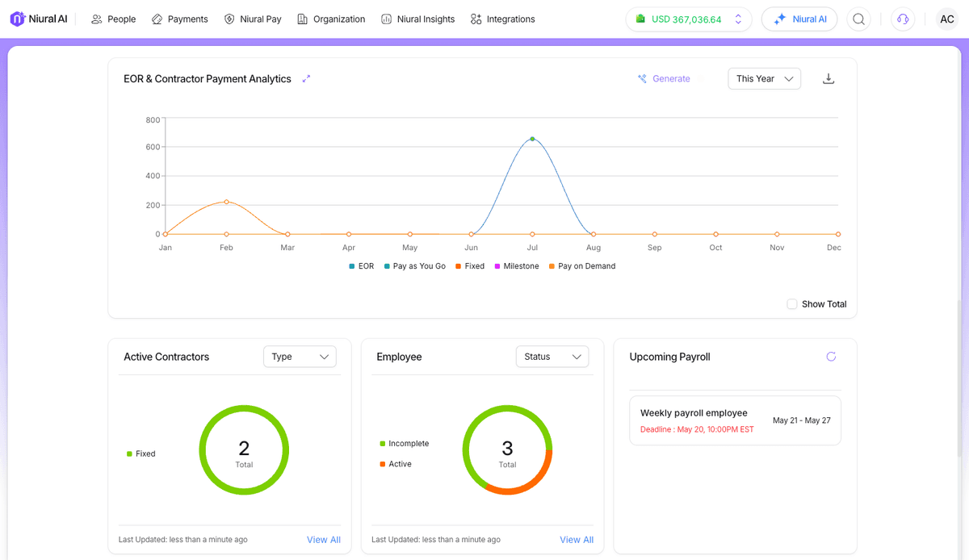This screenshot has width=969, height=560.
Task: Open the headset support icon
Action: [903, 19]
